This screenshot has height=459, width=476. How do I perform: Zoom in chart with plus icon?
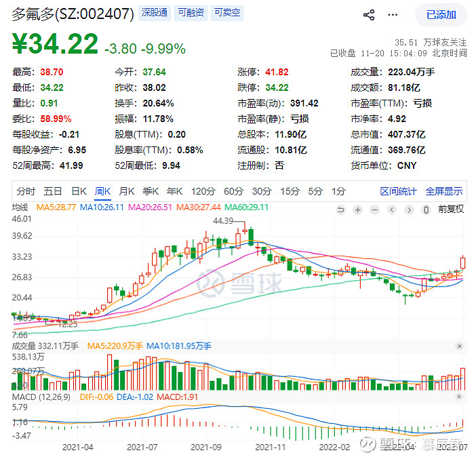tap(358, 209)
